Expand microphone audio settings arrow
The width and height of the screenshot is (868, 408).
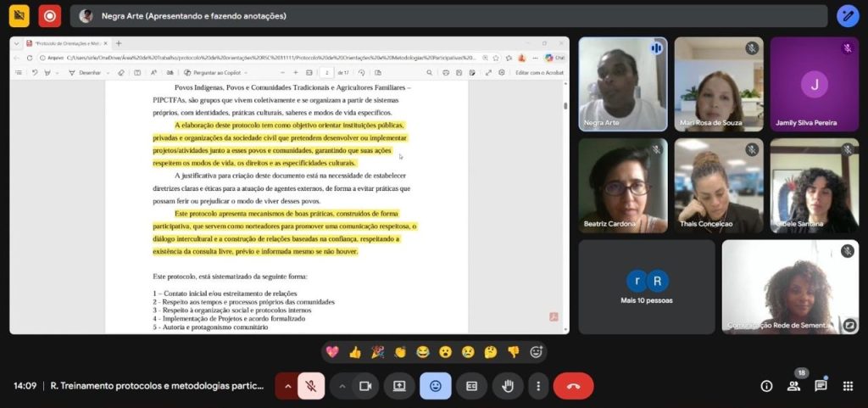point(287,386)
